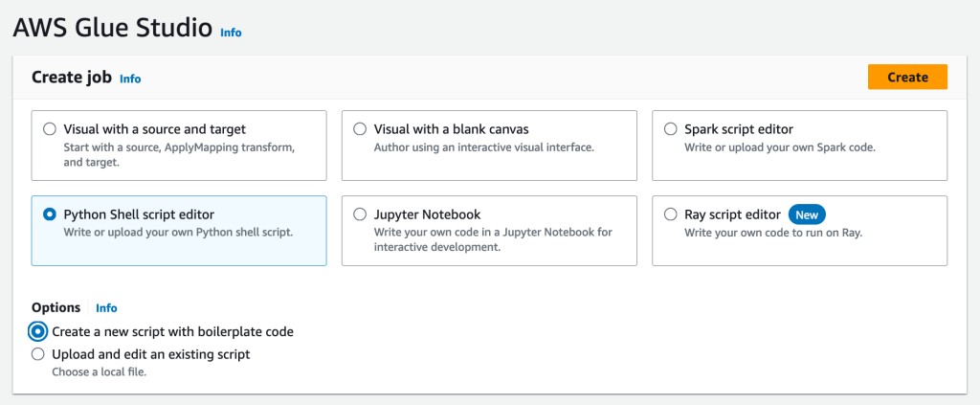Click 'Write your own code to run on Ray' text
Screen dimensions: 980x405
click(x=773, y=233)
